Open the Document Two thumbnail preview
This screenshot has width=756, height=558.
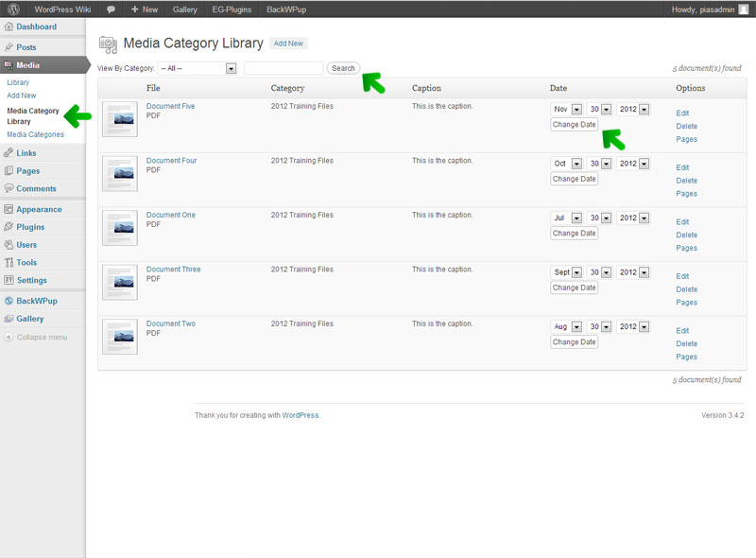pos(120,337)
